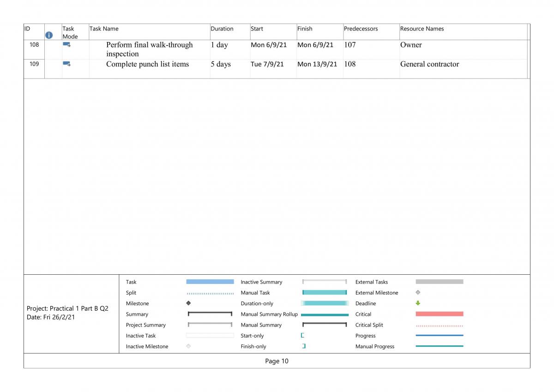
Task: Click the task mode icon in row 109
Action: coord(66,64)
